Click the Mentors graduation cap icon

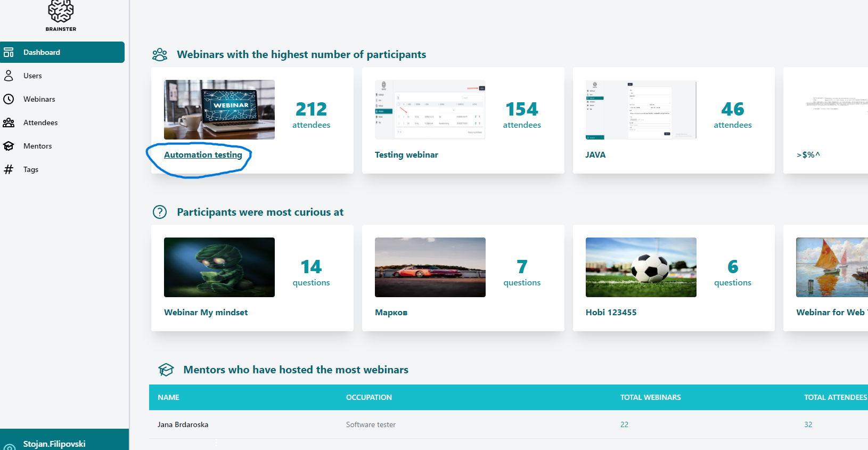click(x=9, y=146)
